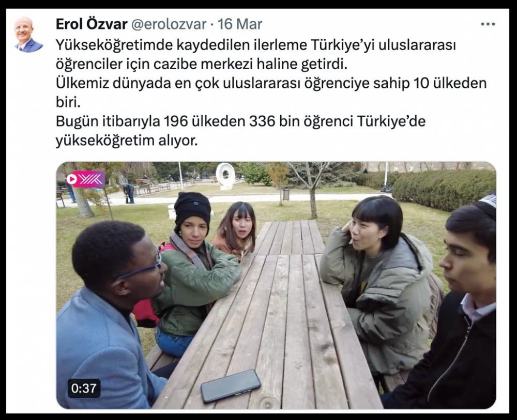Click the smartphone lying on the wooden table
517x420 pixels.
tap(231, 386)
